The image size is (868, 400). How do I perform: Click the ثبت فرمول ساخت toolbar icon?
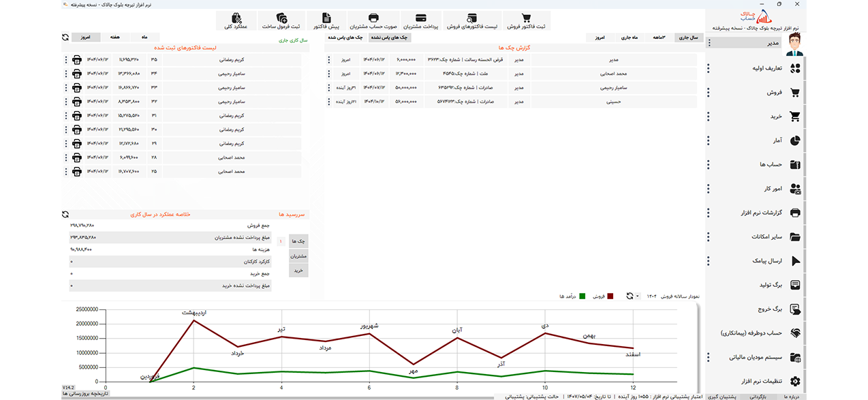click(282, 21)
